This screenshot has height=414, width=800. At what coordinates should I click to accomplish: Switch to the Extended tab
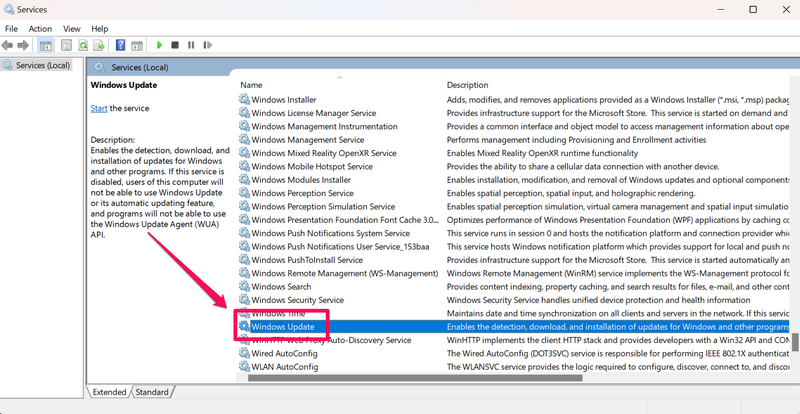tap(109, 392)
